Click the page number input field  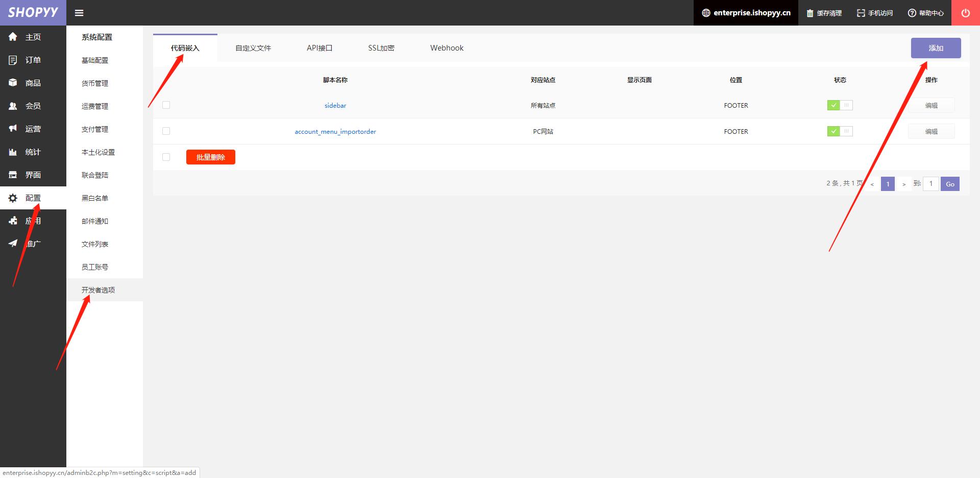pyautogui.click(x=931, y=184)
